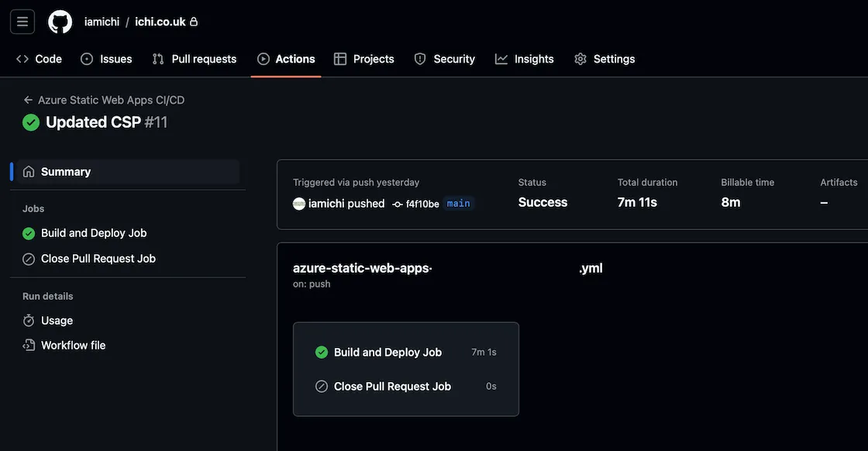This screenshot has width=868, height=451.
Task: Click the Actions play icon
Action: 263,59
